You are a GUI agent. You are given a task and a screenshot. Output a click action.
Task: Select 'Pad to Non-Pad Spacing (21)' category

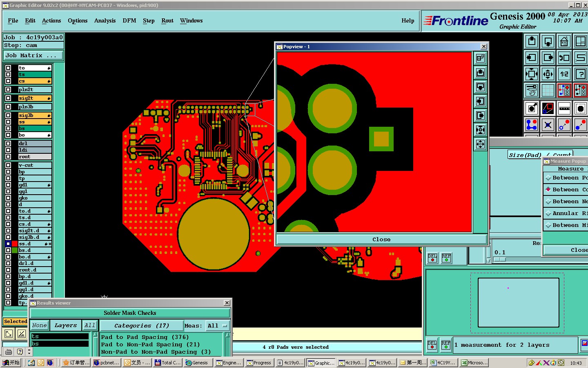coord(151,345)
